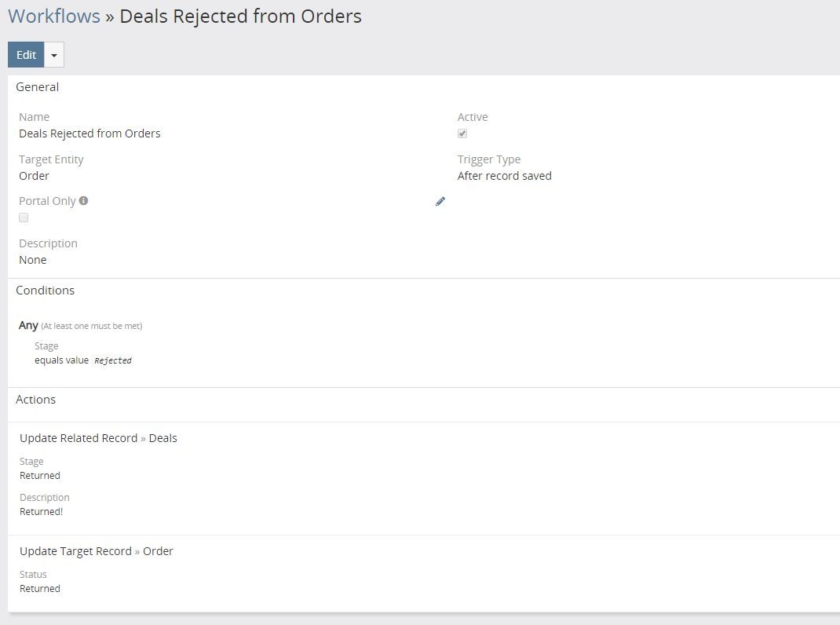
Task: Click the Name value "Deals Rejected from Orders"
Action: (89, 133)
